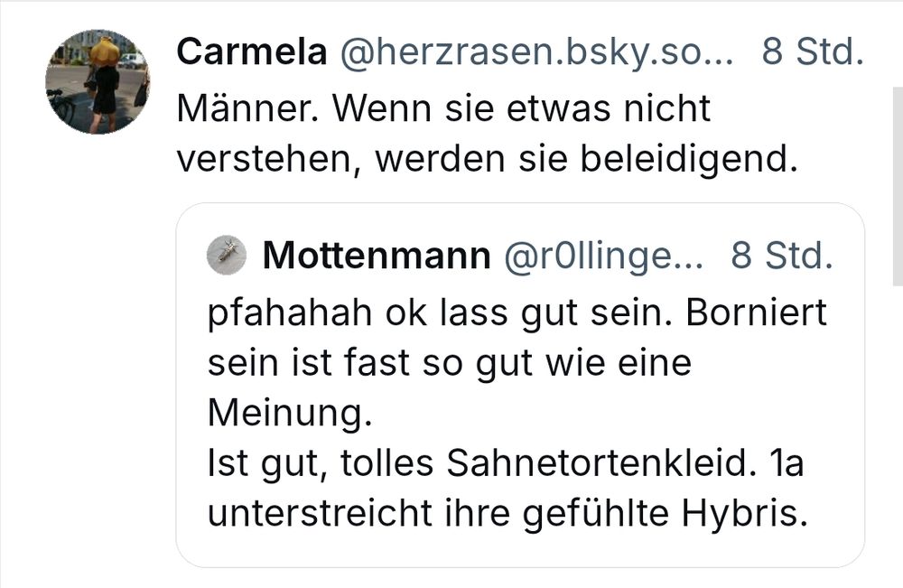The image size is (903, 588).
Task: Select the username Carmela
Action: [251, 51]
